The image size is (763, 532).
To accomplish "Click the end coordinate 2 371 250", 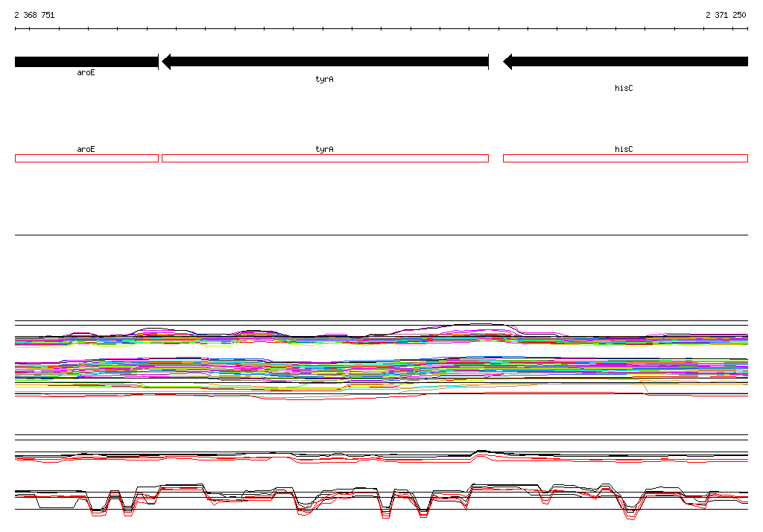I will [726, 15].
